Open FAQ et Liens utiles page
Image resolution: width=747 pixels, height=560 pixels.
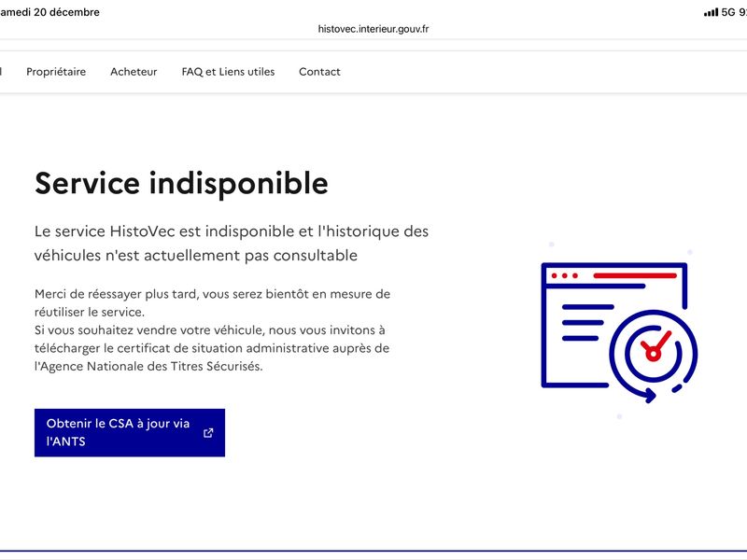tap(228, 72)
